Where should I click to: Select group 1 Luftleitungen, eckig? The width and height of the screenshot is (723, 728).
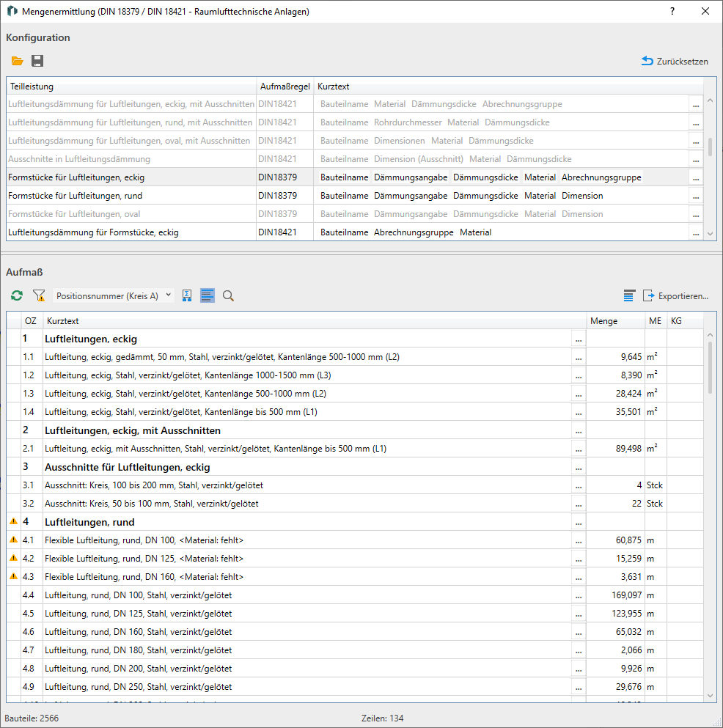(x=355, y=339)
